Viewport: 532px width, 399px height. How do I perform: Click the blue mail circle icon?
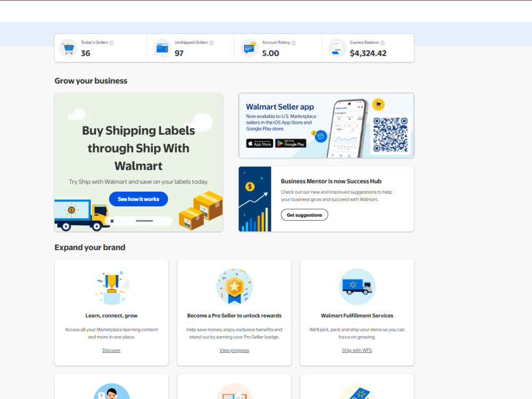(x=321, y=136)
